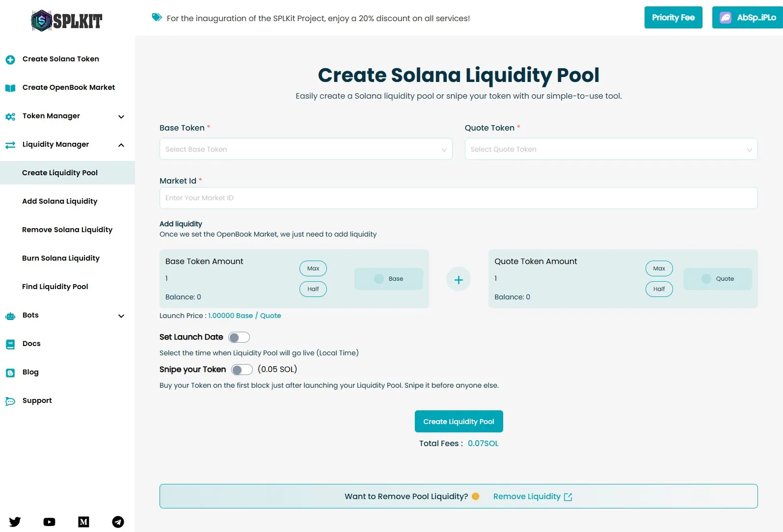Open Twitter via the bird icon
Viewport: 783px width, 532px height.
coord(15,522)
